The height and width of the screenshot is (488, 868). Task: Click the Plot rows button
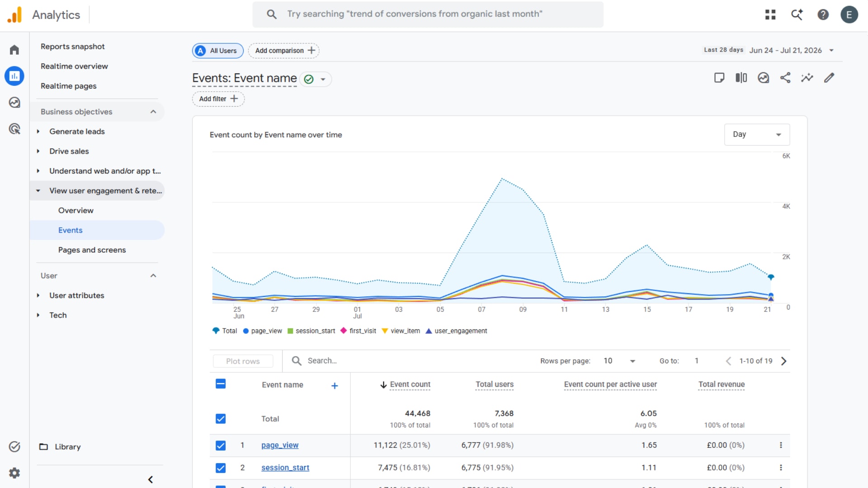pos(243,361)
